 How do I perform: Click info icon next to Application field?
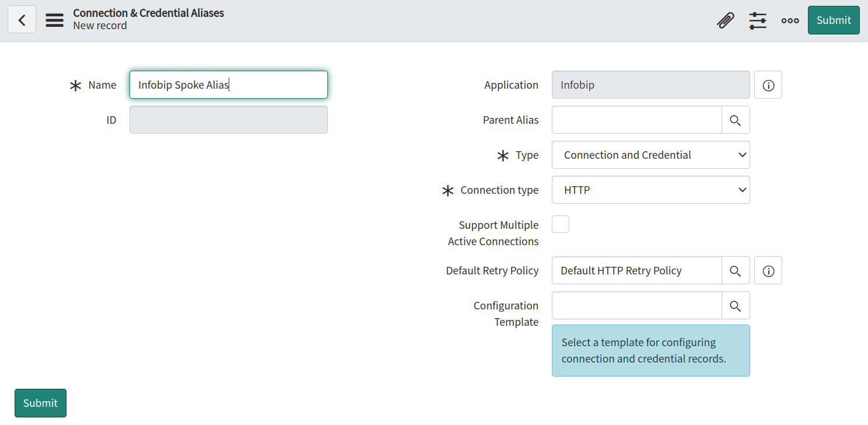point(768,85)
